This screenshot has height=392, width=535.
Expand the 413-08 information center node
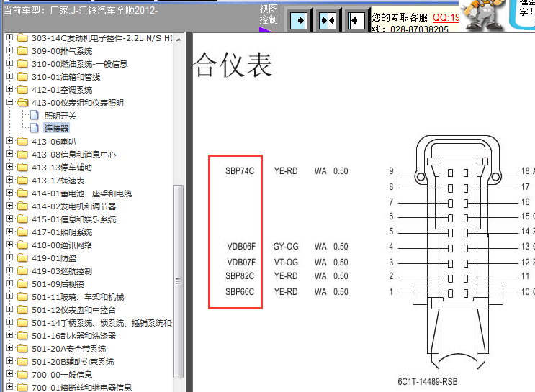9,154
